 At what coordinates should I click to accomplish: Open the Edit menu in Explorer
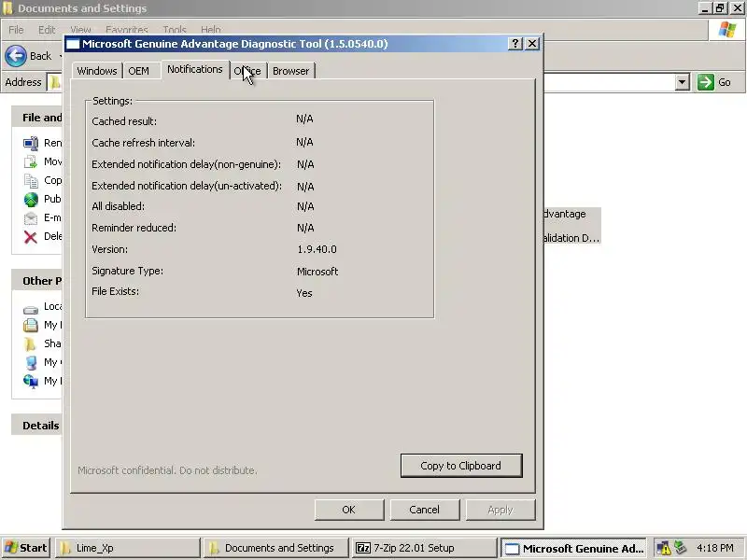point(47,30)
